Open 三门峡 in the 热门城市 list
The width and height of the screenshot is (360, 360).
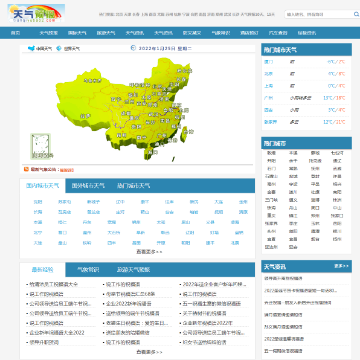[x=271, y=200]
